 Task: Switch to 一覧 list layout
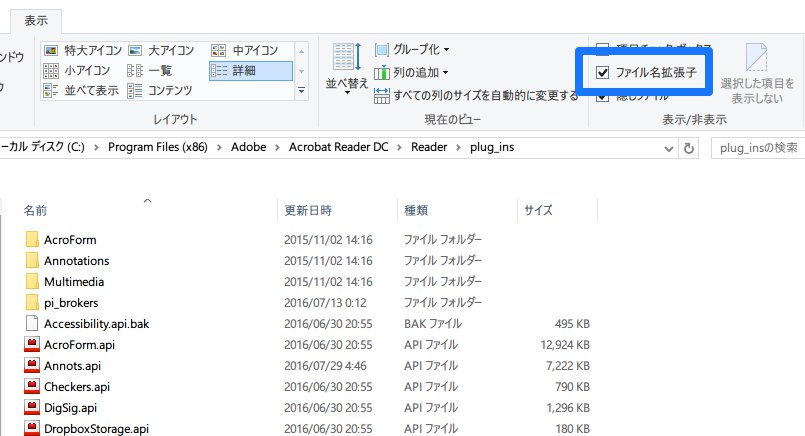[149, 70]
